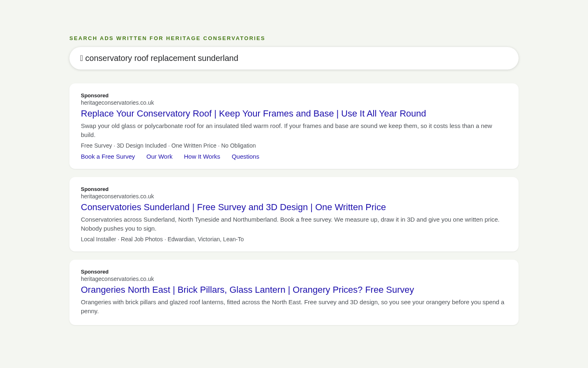Image resolution: width=588 pixels, height=368 pixels.
Task: Open the 'Conservatories Sunderland' ad headline
Action: (233, 207)
